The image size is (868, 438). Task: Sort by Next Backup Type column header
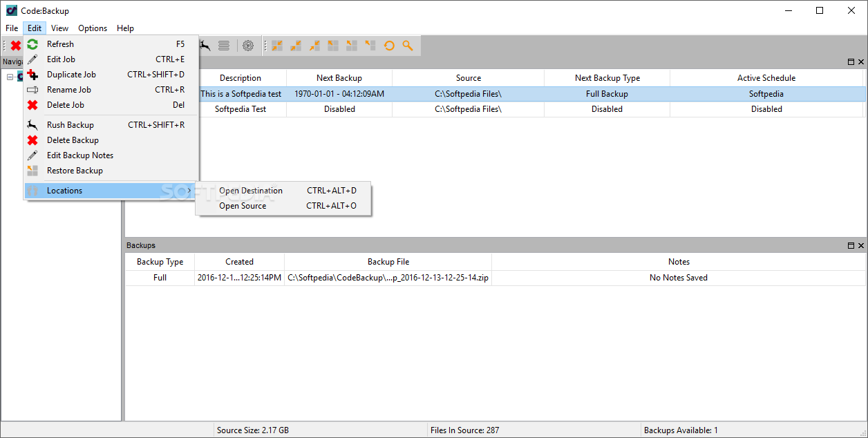(x=607, y=78)
